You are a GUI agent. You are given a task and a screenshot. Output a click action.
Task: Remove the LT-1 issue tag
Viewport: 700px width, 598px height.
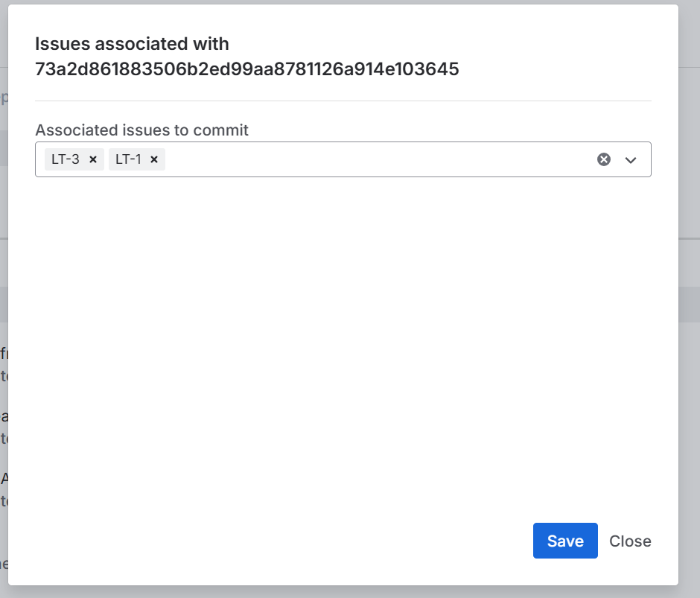tap(154, 159)
